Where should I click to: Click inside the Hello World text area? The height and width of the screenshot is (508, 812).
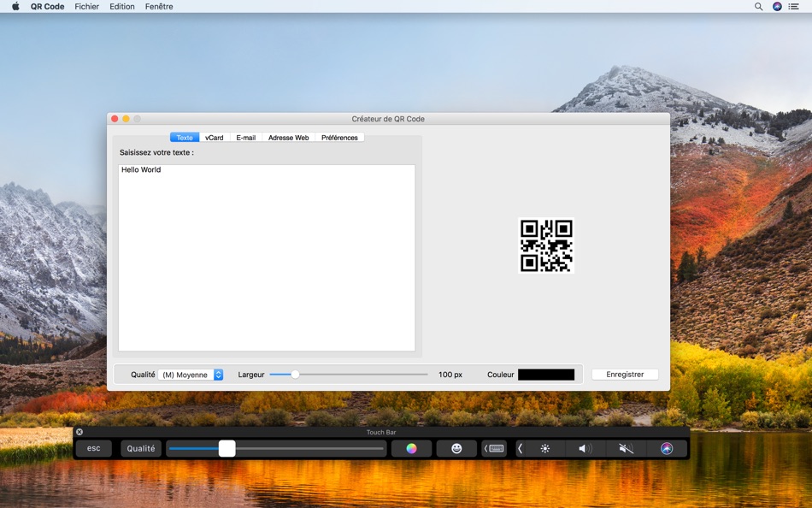267,257
